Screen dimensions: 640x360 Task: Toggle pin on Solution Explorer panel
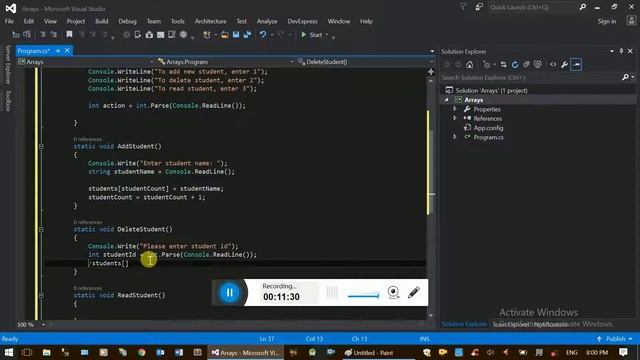click(x=621, y=51)
